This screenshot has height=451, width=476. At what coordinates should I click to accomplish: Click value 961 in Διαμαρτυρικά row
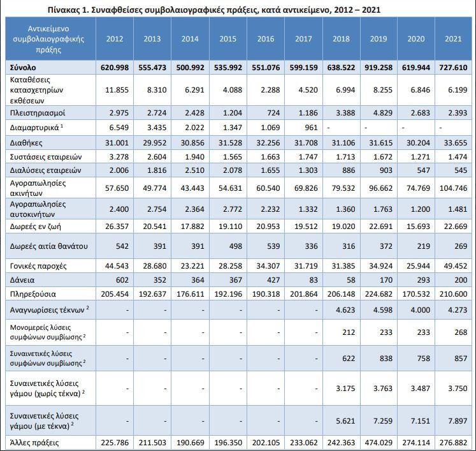(311, 128)
